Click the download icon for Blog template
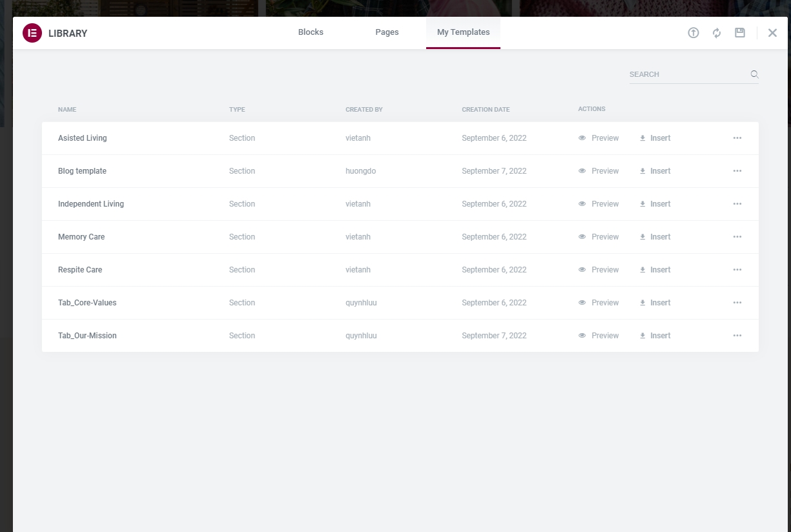 coord(642,171)
